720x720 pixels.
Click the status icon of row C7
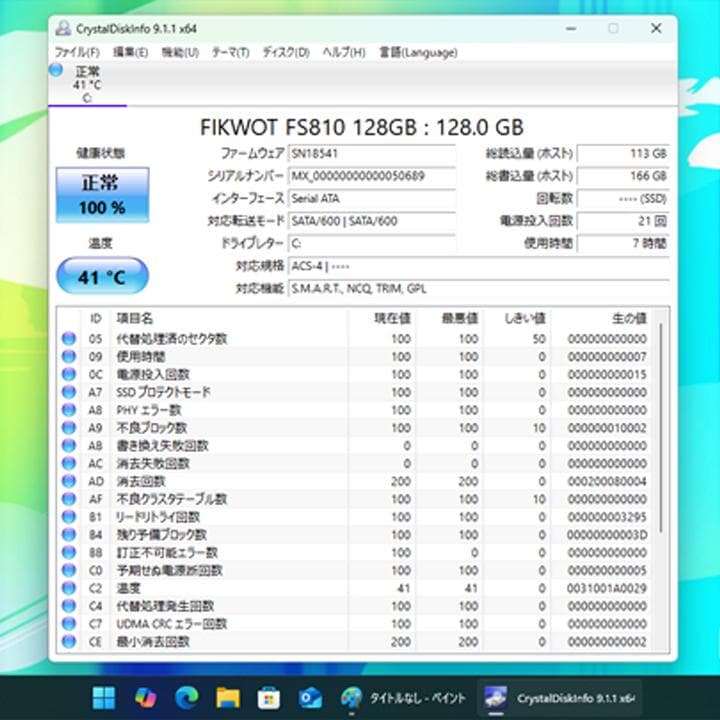(69, 624)
